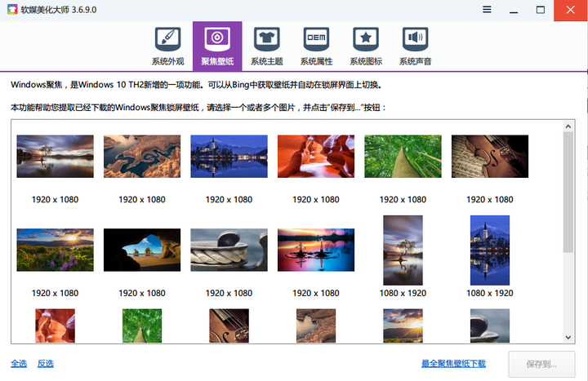Click the scrollbar down arrow
The width and height of the screenshot is (588, 381).
568,337
